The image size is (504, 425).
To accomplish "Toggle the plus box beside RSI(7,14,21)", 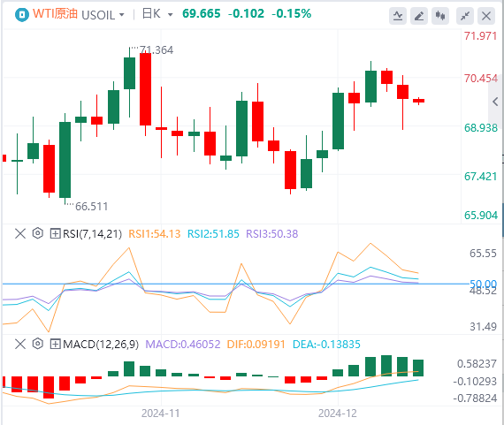I will (55, 233).
